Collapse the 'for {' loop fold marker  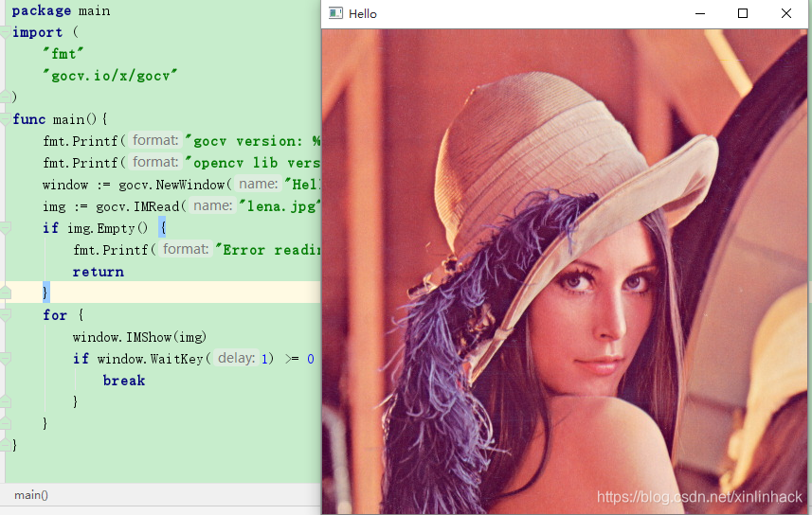coord(5,314)
